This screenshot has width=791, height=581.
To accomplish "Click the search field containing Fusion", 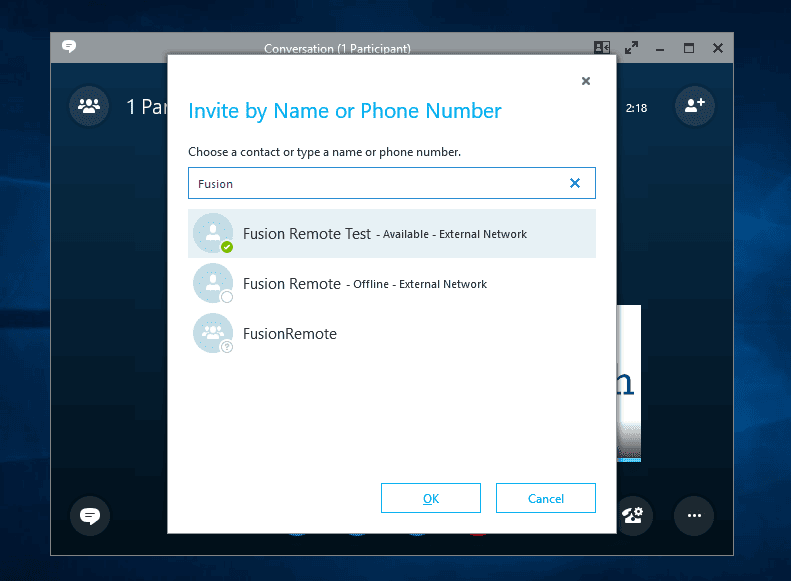I will [391, 183].
